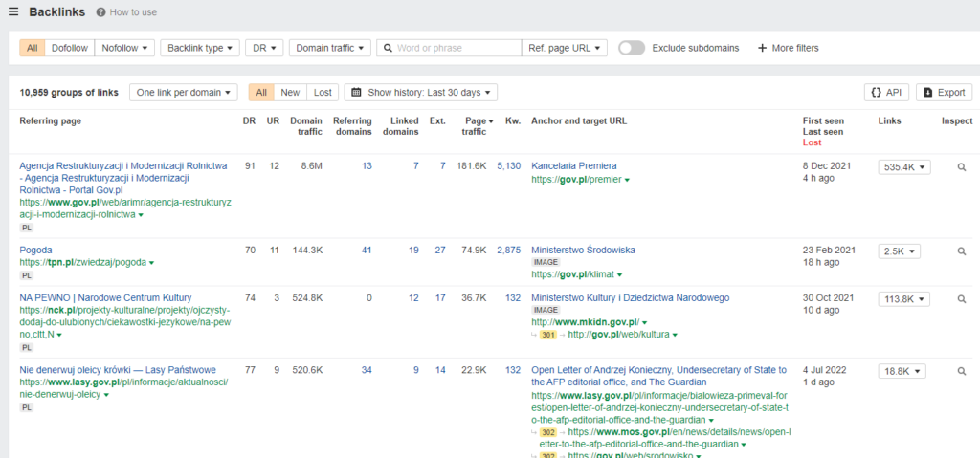Click the Word or phrase search field
Viewport: 980px width, 458px height.
455,48
